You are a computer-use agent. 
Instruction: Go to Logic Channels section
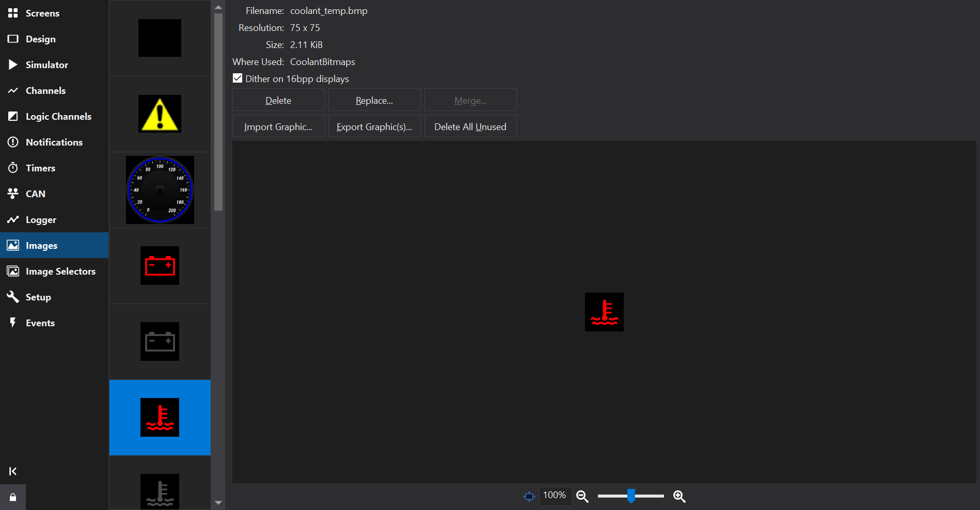[x=58, y=116]
